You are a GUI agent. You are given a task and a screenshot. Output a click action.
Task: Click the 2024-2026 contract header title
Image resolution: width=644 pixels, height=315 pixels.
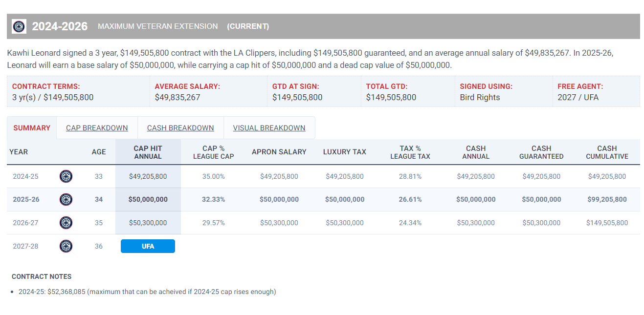point(60,26)
